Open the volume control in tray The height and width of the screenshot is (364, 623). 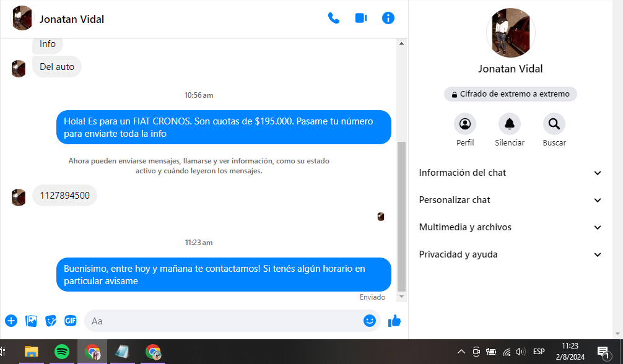tap(520, 352)
